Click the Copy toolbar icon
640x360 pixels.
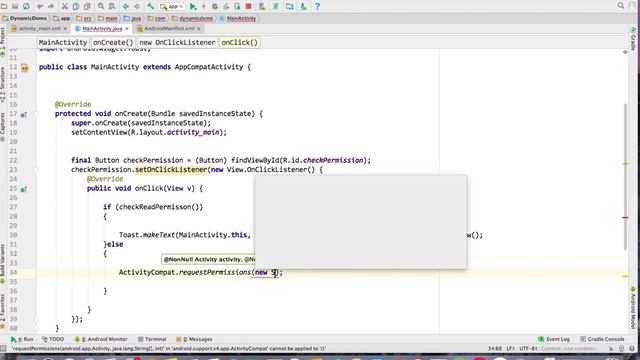tap(76, 6)
